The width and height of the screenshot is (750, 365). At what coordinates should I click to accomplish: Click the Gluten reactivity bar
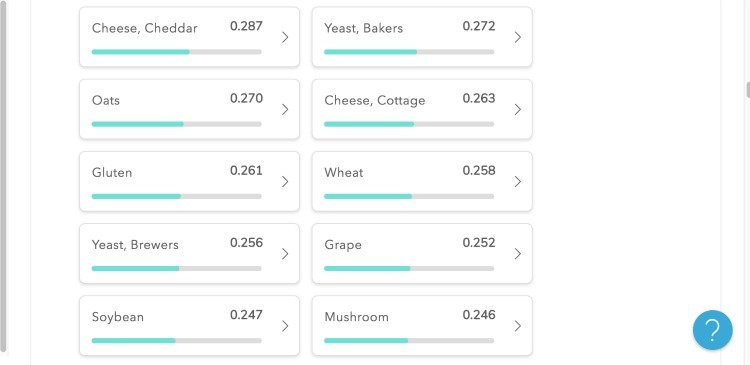[x=176, y=197]
